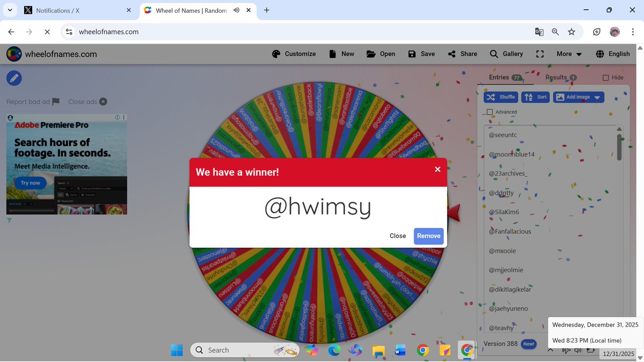Viewport: 644px width, 362px height.
Task: Close the Notifications / X tab
Action: pyautogui.click(x=128, y=10)
